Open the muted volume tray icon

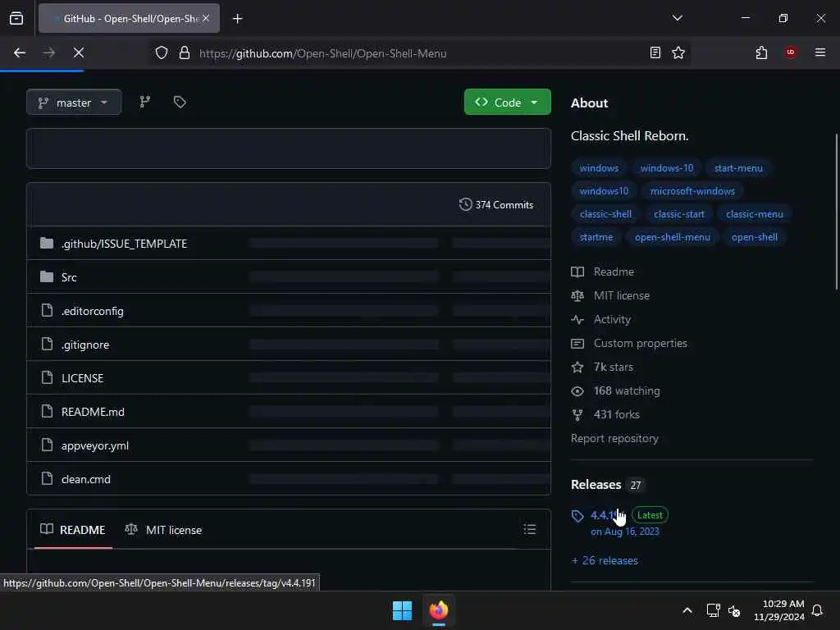coord(734,610)
